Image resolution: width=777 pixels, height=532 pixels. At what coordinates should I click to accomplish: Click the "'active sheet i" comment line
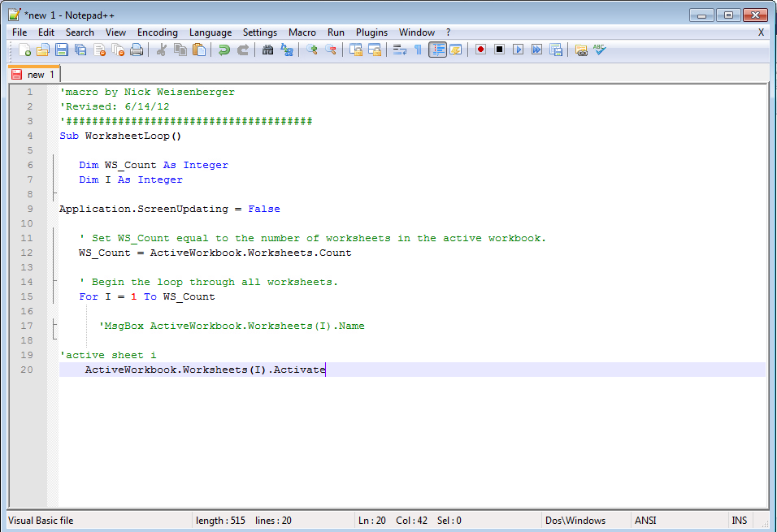[x=108, y=355]
